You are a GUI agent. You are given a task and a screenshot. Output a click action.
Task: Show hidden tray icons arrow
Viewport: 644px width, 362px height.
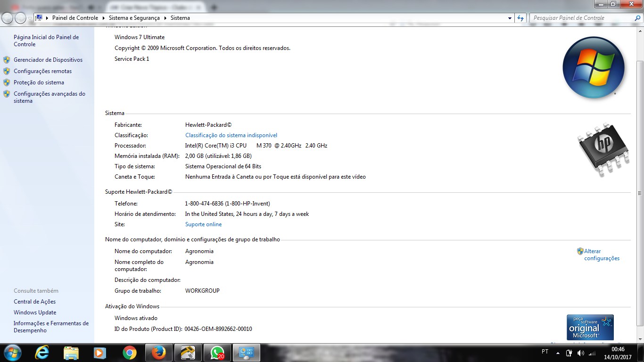tap(558, 353)
